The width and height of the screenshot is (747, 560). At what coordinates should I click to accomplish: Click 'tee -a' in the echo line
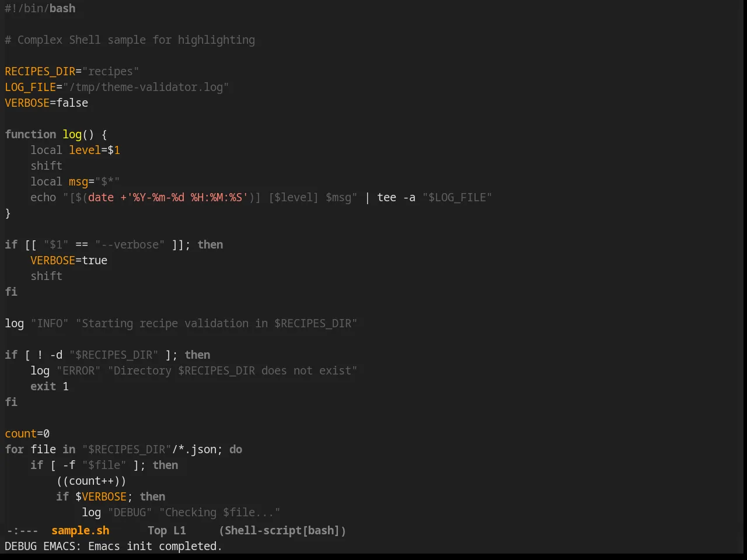coord(396,197)
